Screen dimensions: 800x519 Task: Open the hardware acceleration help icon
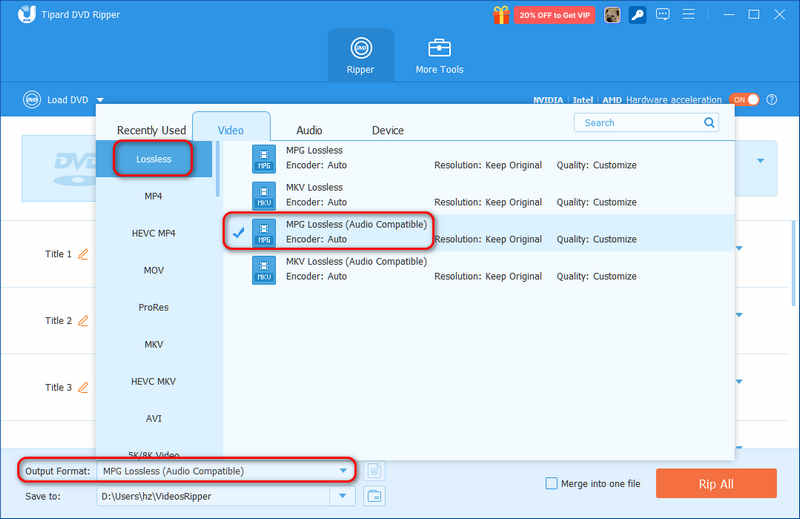click(772, 100)
